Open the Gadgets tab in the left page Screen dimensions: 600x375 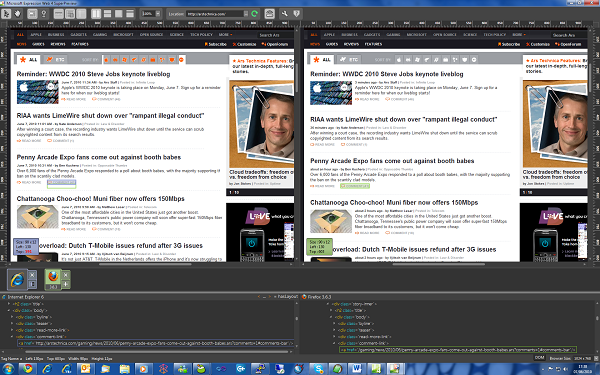pyautogui.click(x=78, y=35)
